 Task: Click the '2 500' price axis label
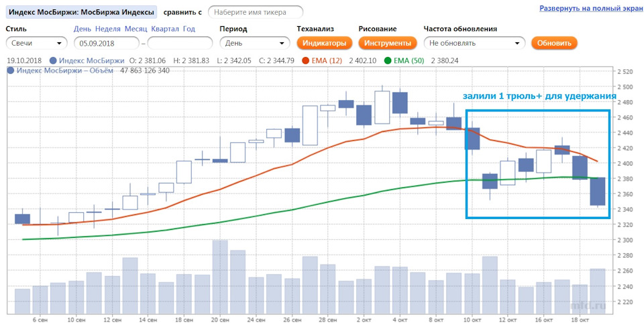(x=625, y=87)
